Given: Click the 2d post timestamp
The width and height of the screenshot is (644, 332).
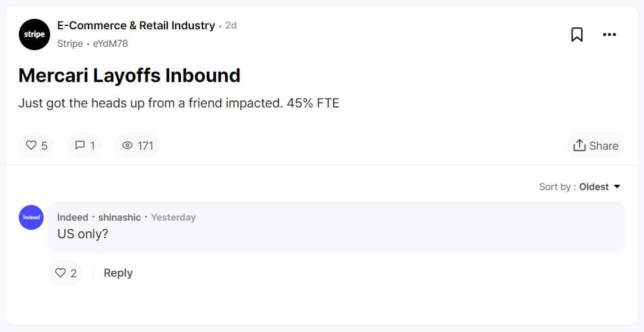Looking at the screenshot, I should (x=231, y=26).
